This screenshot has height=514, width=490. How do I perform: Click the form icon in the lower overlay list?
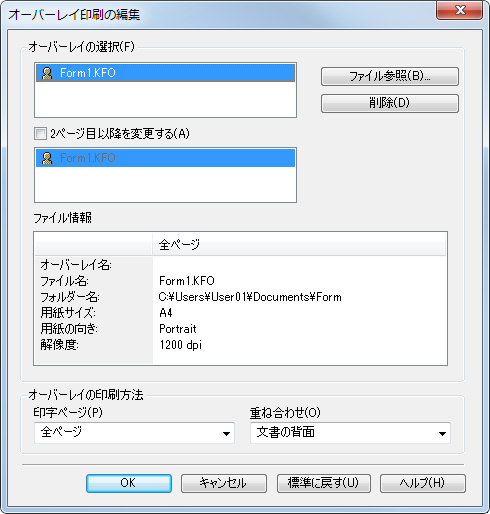(x=47, y=158)
